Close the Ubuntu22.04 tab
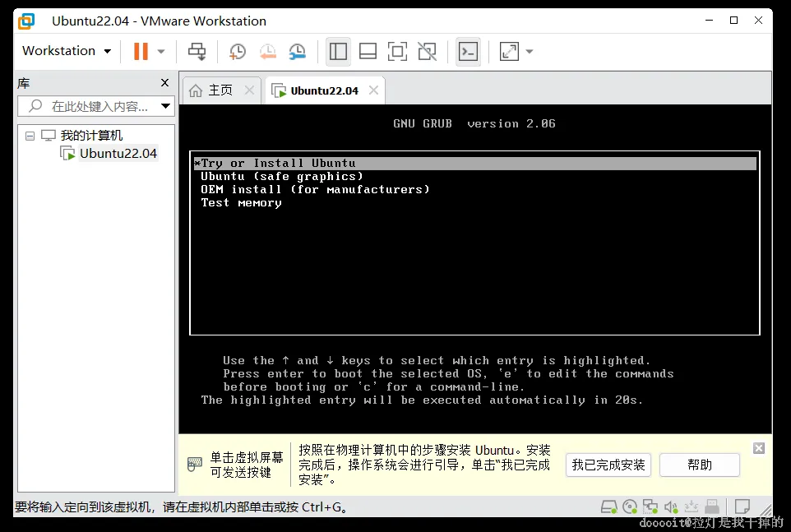The image size is (791, 532). pyautogui.click(x=373, y=90)
